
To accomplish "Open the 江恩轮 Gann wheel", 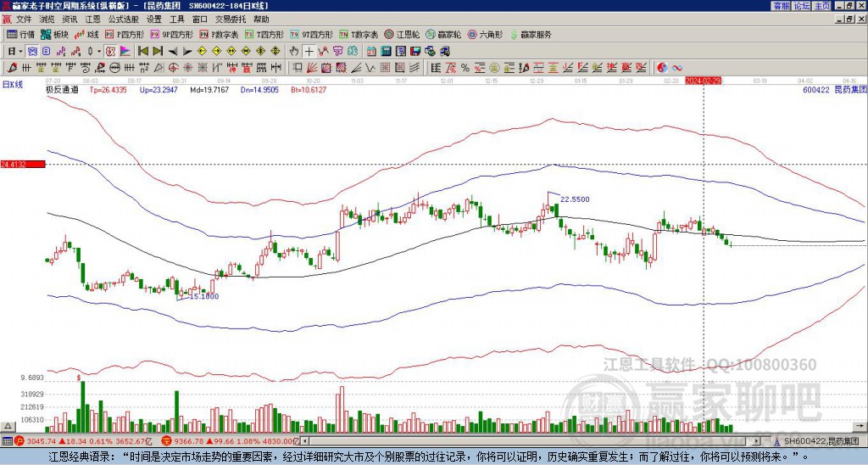I will [402, 34].
